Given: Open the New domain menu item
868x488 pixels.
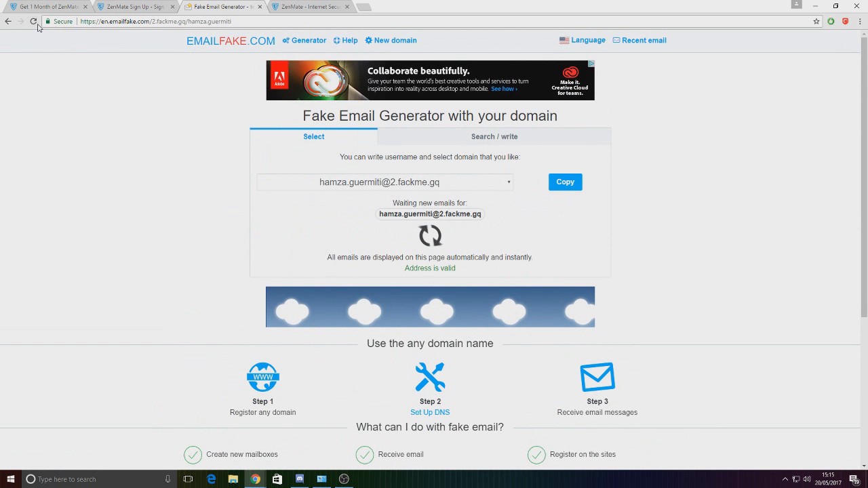Looking at the screenshot, I should 391,41.
